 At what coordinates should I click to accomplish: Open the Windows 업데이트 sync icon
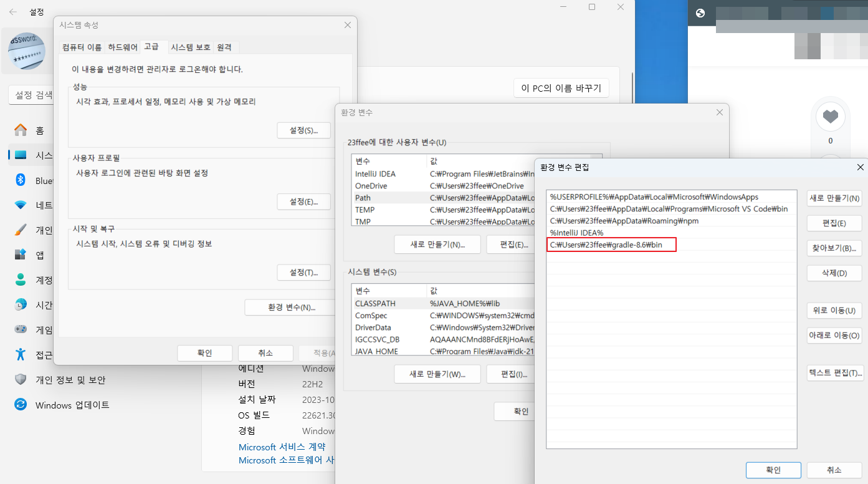[x=21, y=404]
